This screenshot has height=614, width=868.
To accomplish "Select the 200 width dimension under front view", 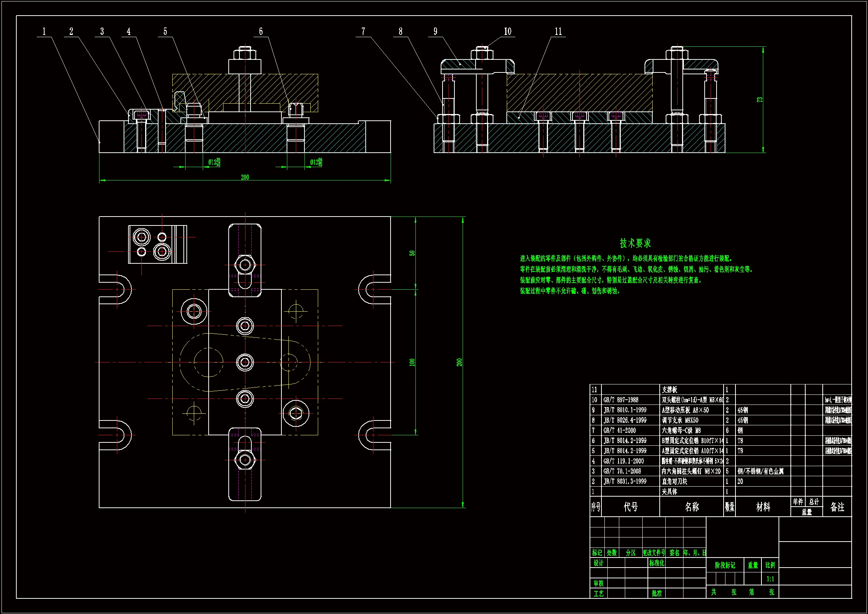I will click(x=245, y=177).
